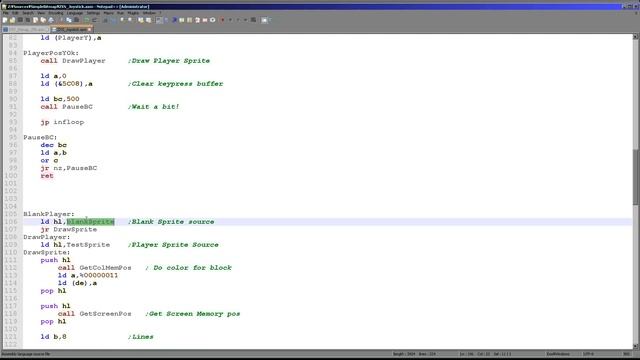Open the Language menu
Viewport: 640px width, 360px height.
(x=74, y=13)
